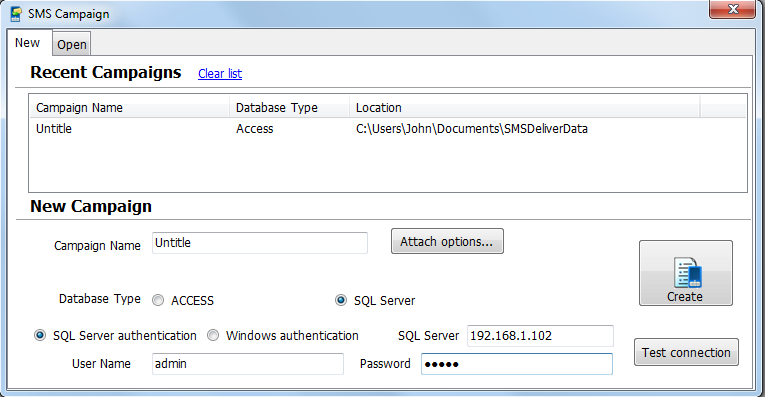
Task: Click the SQL Server address field
Action: [540, 336]
